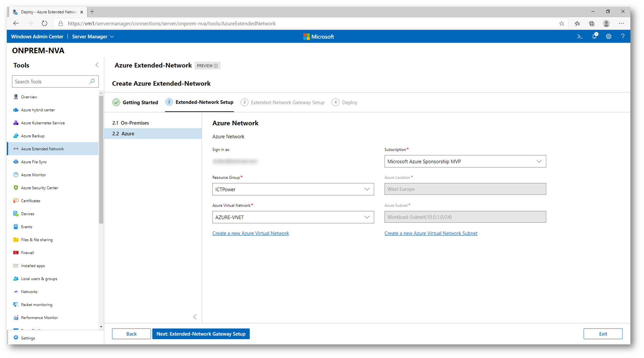The height and width of the screenshot is (358, 644).
Task: Click Create a new Azure Virtual Network Subnet
Action: click(x=431, y=233)
